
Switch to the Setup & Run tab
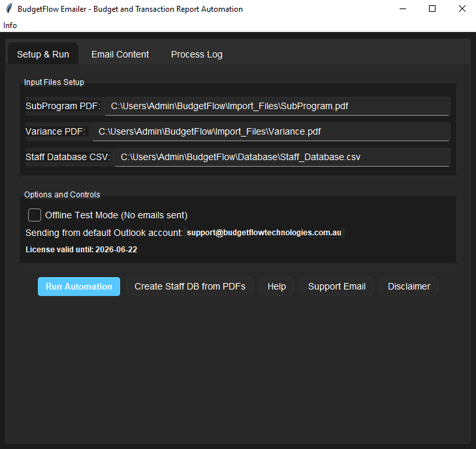tap(43, 54)
